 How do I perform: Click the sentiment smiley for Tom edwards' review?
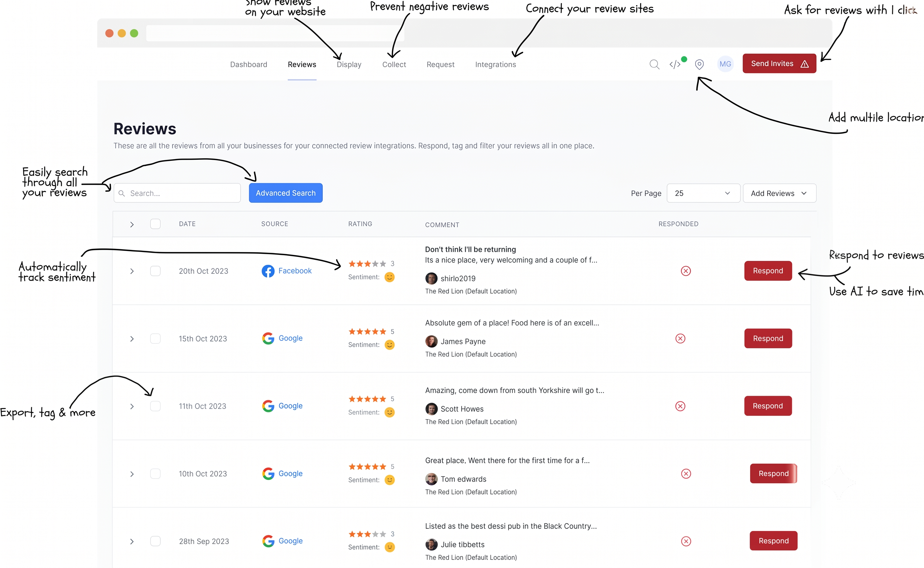[389, 480]
